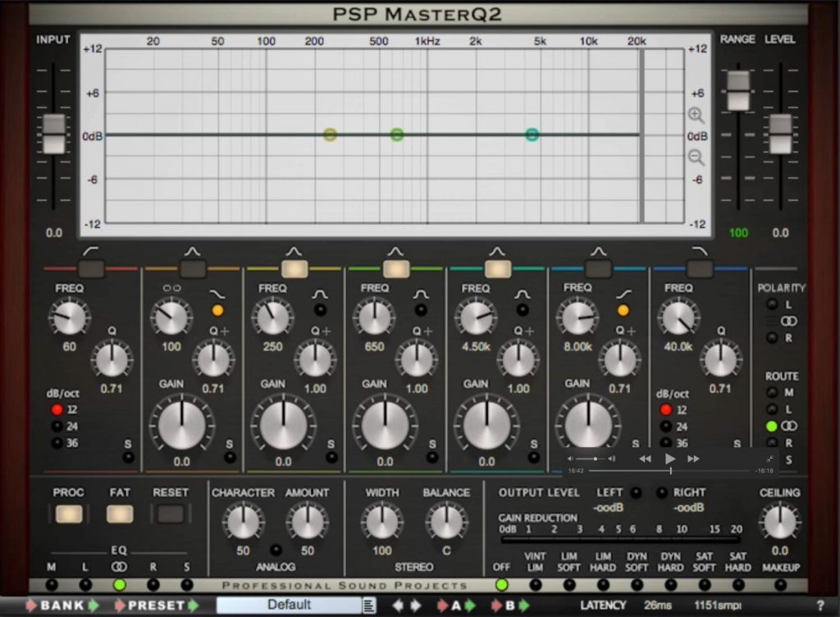Click the INPUT level fader handle

coord(54,133)
